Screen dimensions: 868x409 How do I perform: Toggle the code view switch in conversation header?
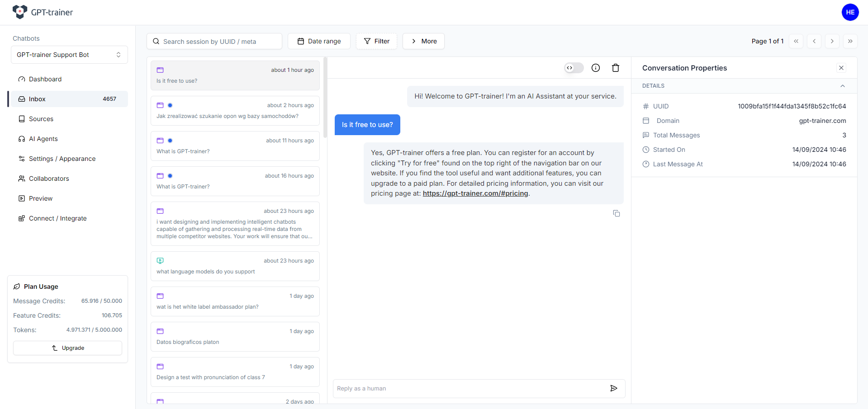pos(574,68)
